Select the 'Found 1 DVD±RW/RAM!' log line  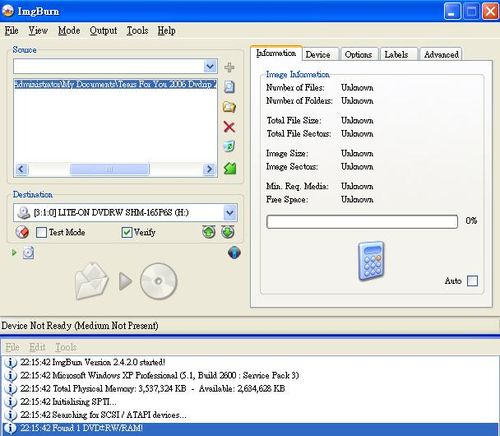coord(250,428)
